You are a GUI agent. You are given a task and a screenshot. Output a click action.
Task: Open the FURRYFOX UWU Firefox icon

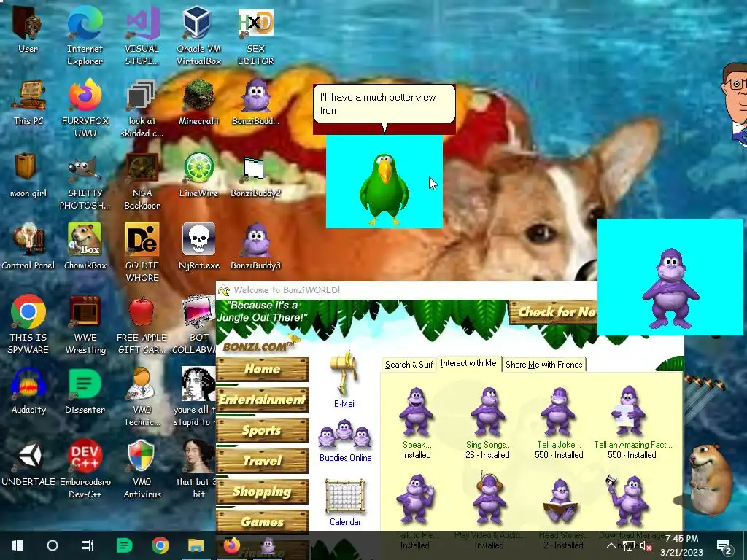85,109
